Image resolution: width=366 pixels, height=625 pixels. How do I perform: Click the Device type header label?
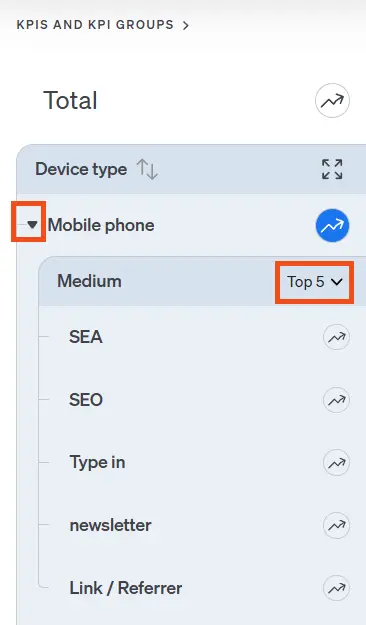pyautogui.click(x=81, y=169)
